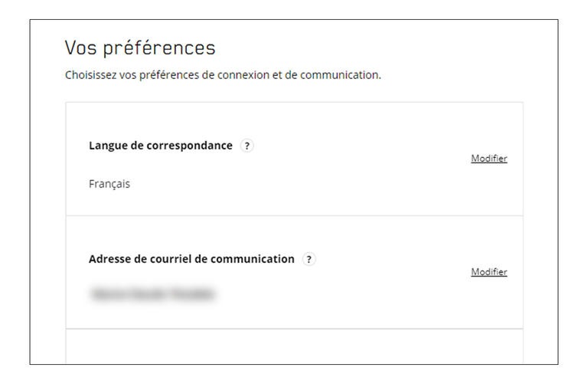Select the Langue de correspondance label
The height and width of the screenshot is (384, 588).
pos(161,146)
